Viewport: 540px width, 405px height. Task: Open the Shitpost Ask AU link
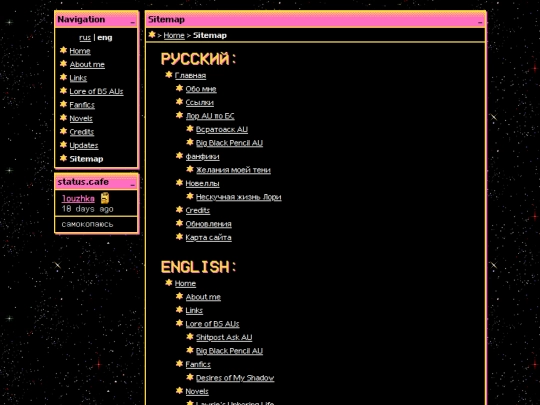tap(224, 337)
